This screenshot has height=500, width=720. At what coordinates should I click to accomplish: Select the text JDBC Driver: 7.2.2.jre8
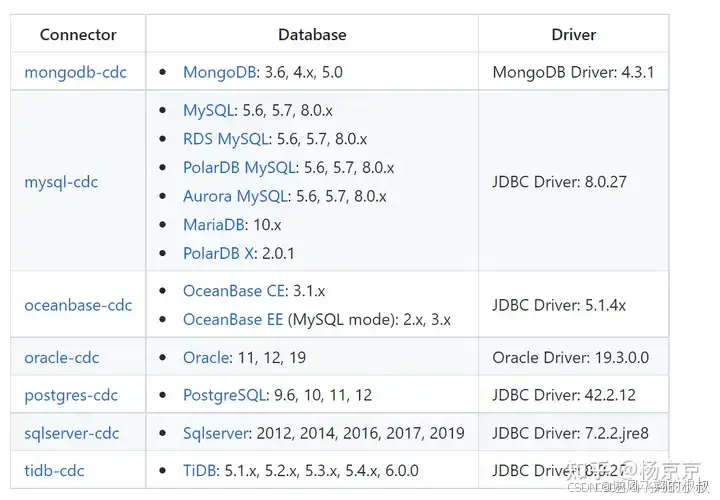(x=571, y=433)
